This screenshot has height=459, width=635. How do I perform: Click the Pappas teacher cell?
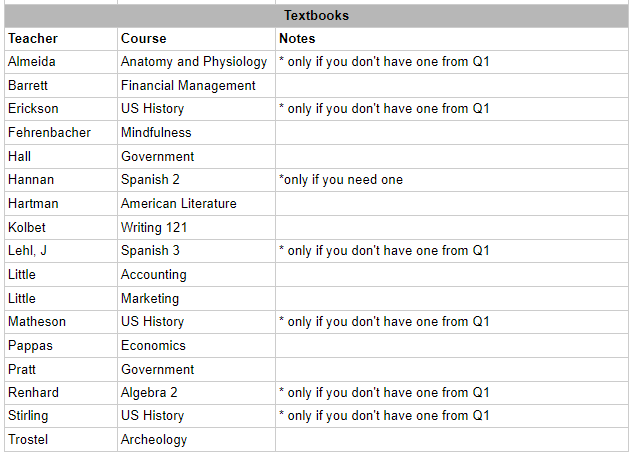coord(61,346)
